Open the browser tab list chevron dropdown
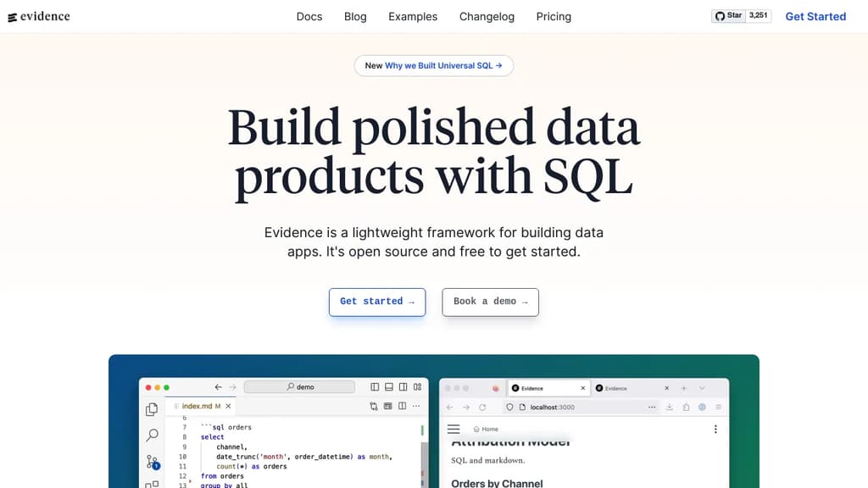This screenshot has width=868, height=488. coord(702,388)
